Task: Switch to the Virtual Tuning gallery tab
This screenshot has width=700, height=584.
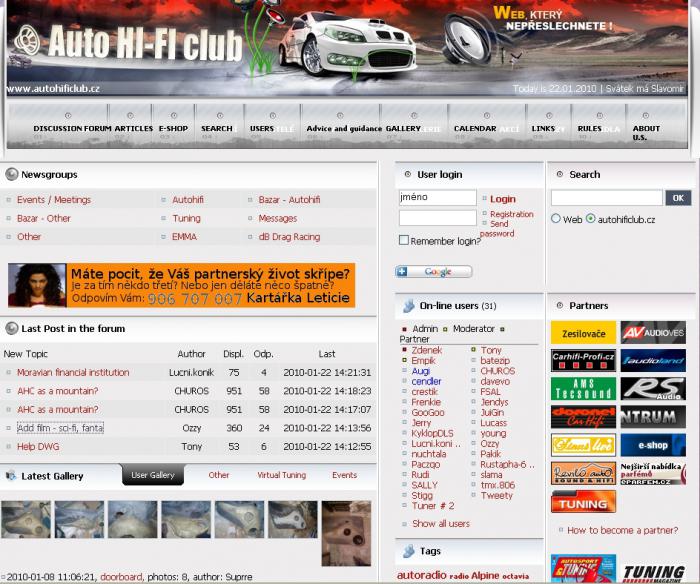Action: point(282,475)
